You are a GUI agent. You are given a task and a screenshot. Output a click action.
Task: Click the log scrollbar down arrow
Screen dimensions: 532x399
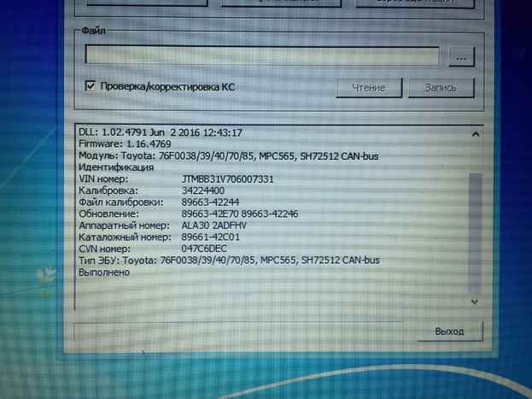click(x=475, y=301)
